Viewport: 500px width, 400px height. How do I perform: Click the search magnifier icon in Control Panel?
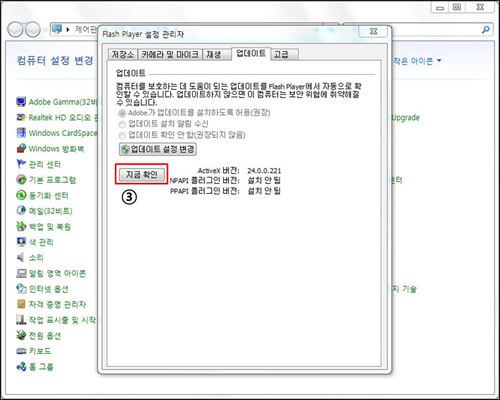486,30
